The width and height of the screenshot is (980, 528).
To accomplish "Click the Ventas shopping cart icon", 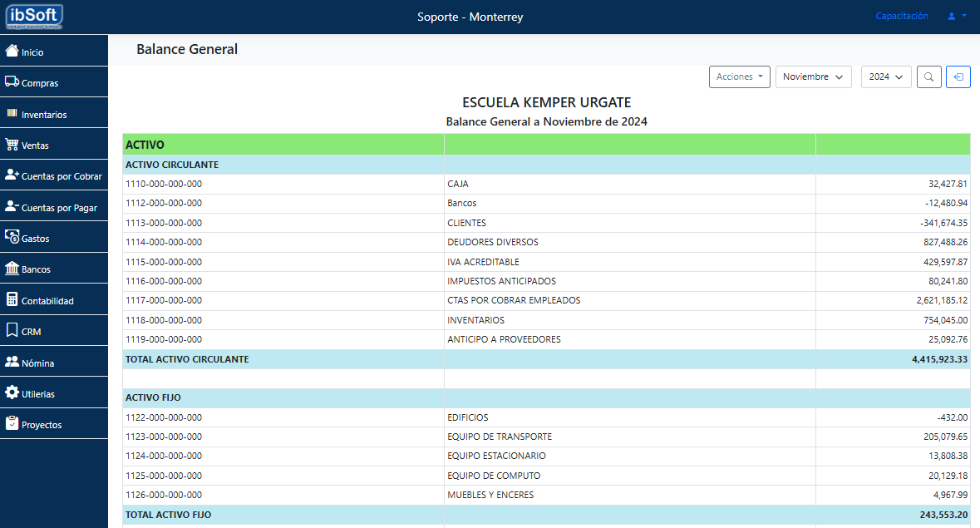I will point(12,145).
